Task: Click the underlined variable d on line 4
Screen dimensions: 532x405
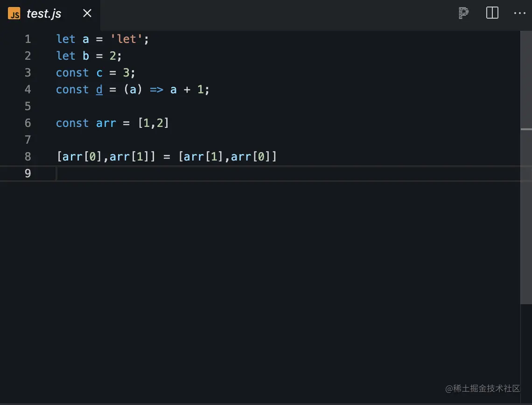Action: (99, 89)
